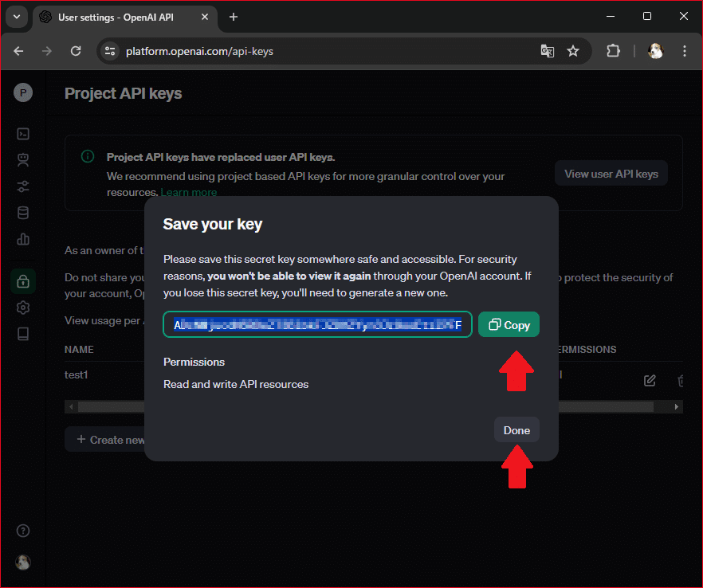
Task: Open the user profile avatar in the sidebar
Action: pos(23,562)
